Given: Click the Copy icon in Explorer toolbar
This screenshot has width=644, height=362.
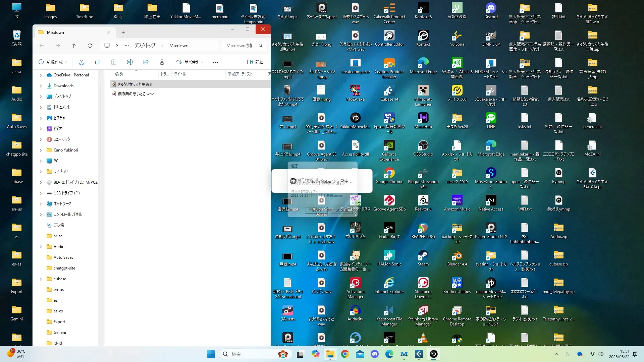Looking at the screenshot, I should click(x=98, y=62).
